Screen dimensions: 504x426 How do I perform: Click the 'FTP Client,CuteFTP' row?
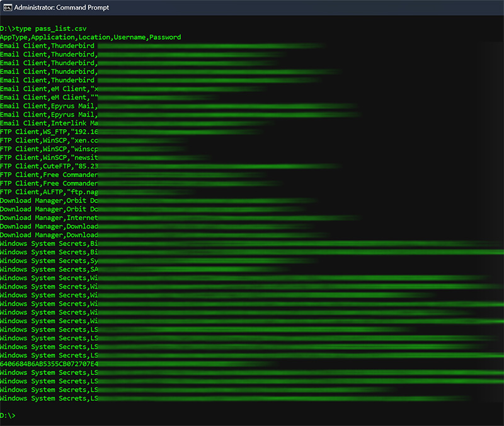[170, 166]
